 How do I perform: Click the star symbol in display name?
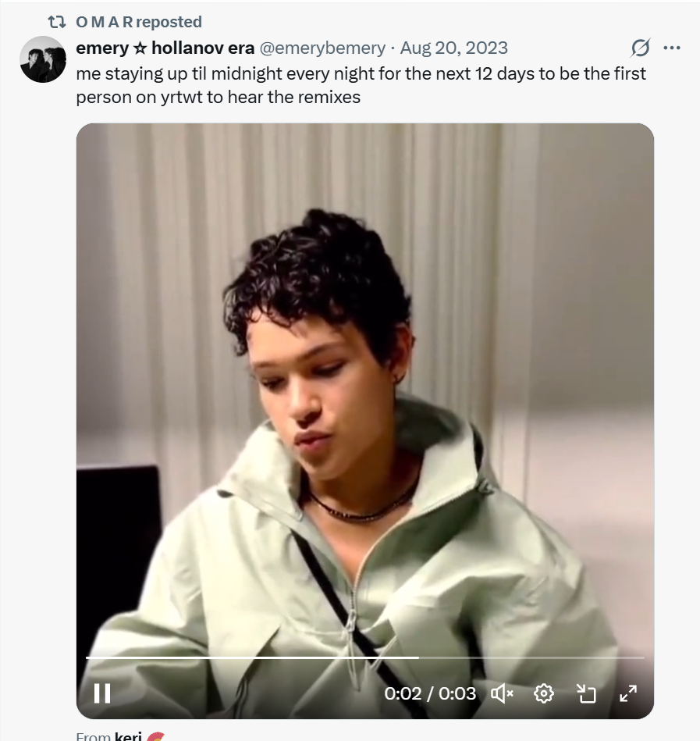click(140, 48)
